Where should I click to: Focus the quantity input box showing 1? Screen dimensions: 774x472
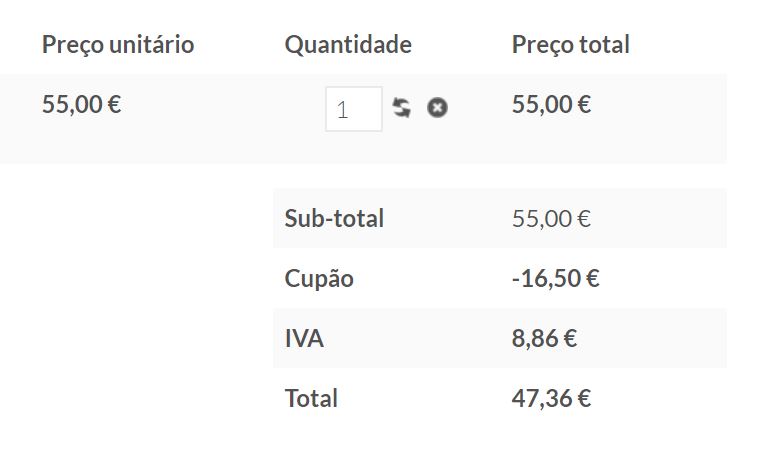click(353, 109)
